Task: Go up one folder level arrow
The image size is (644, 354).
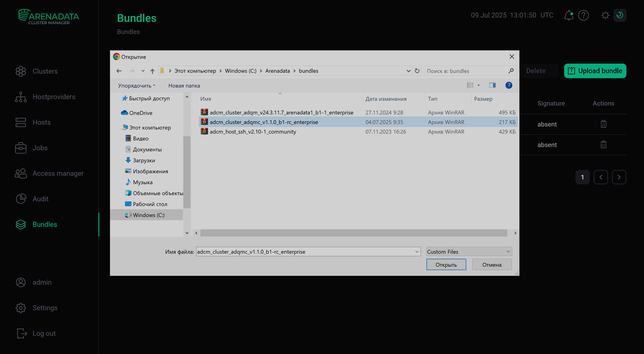Action: pyautogui.click(x=152, y=71)
